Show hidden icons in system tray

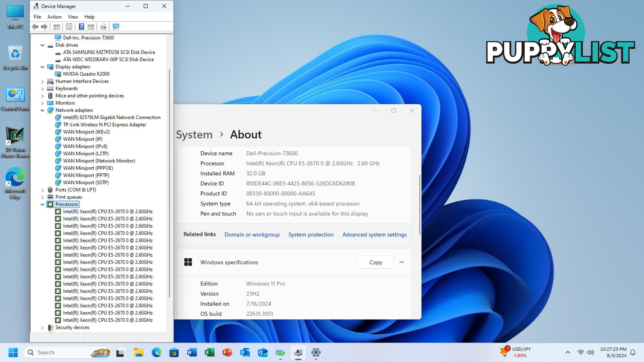coord(568,352)
